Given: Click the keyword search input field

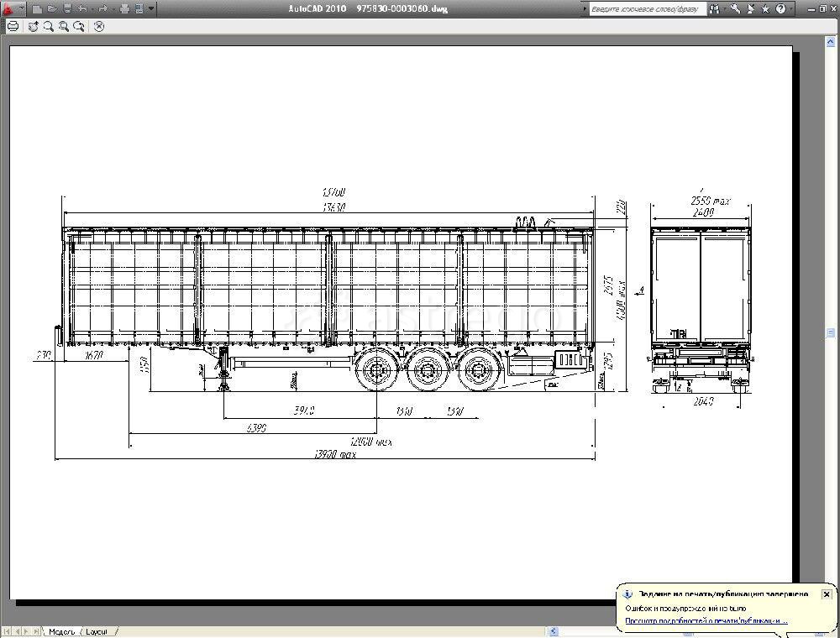Looking at the screenshot, I should coord(647,8).
